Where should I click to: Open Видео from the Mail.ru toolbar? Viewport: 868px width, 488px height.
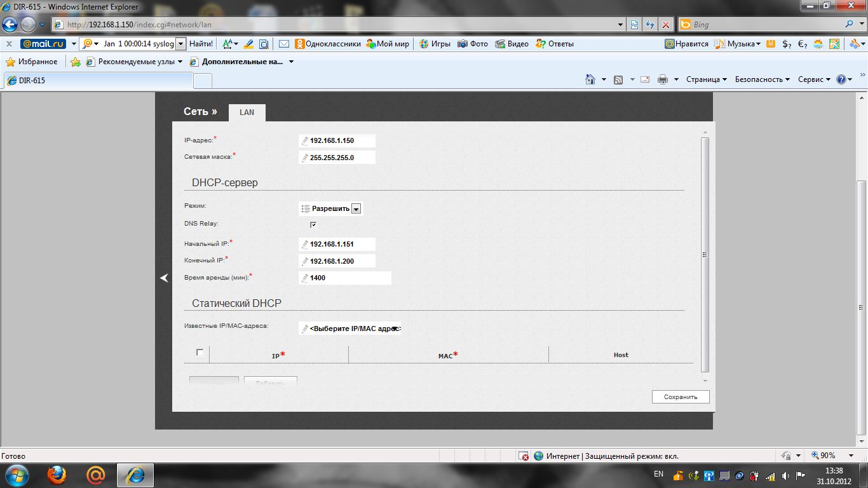point(512,44)
